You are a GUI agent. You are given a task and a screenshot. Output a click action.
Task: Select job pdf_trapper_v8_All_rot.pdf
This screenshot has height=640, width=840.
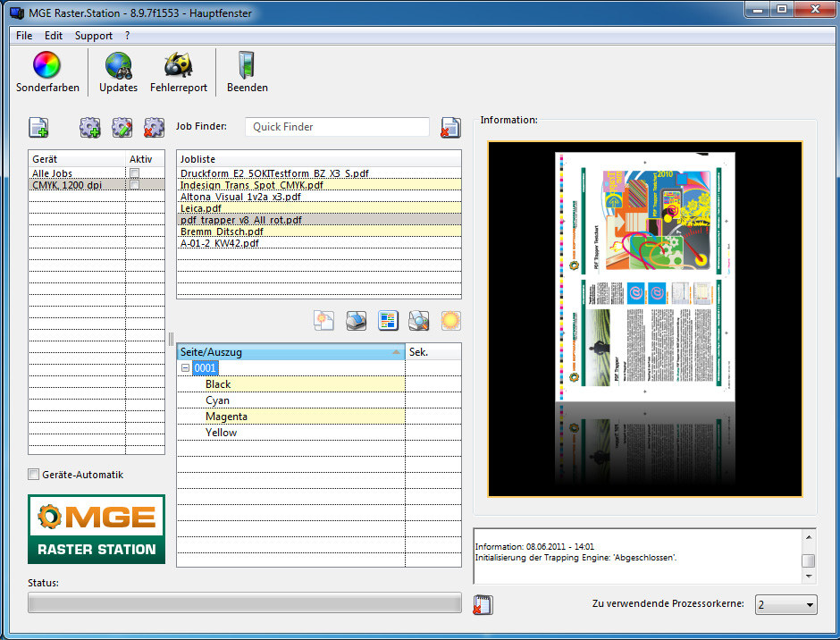click(x=319, y=220)
